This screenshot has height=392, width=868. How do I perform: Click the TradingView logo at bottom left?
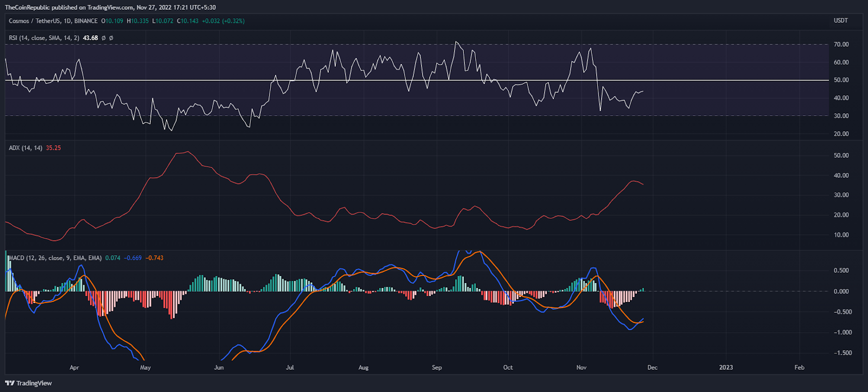29,383
